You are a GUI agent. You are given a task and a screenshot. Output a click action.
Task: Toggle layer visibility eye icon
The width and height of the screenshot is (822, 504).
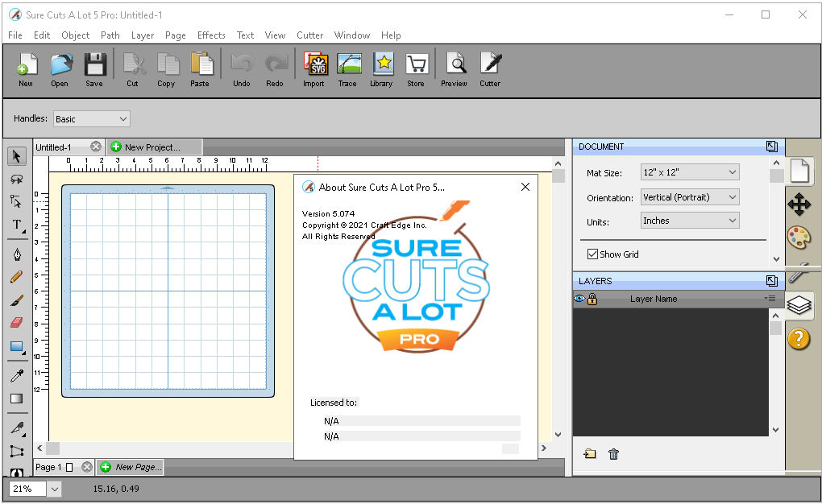(579, 299)
